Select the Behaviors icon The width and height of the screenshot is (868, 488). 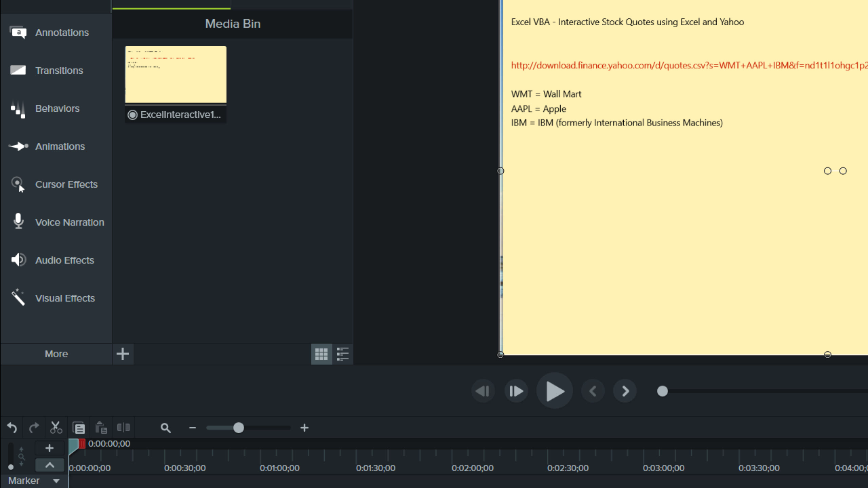[x=18, y=108]
